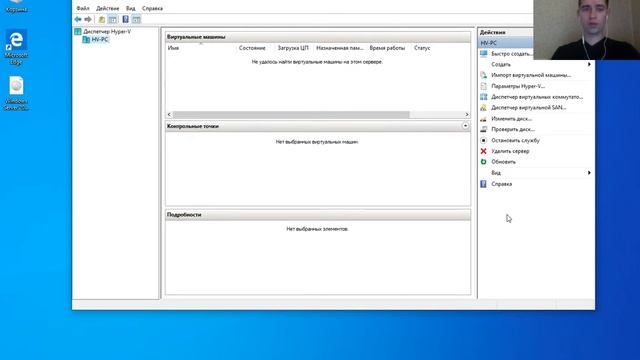Open the Microsoft Edge desktop shortcut

tap(16, 47)
